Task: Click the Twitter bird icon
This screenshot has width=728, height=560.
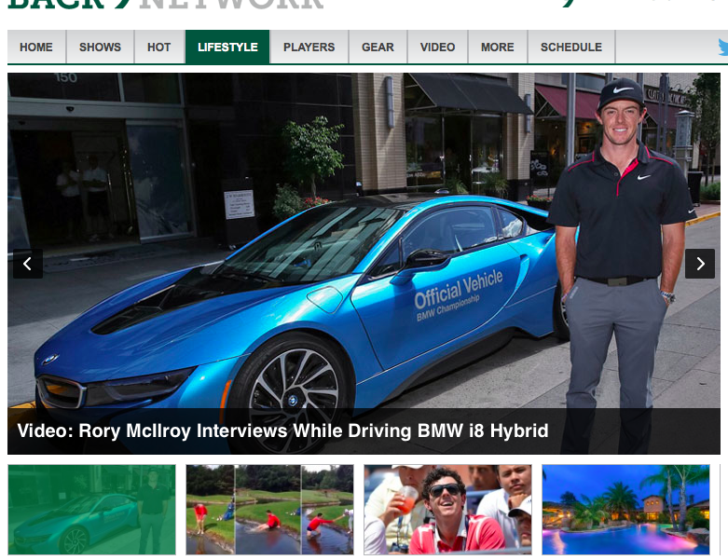Action: coord(723,48)
